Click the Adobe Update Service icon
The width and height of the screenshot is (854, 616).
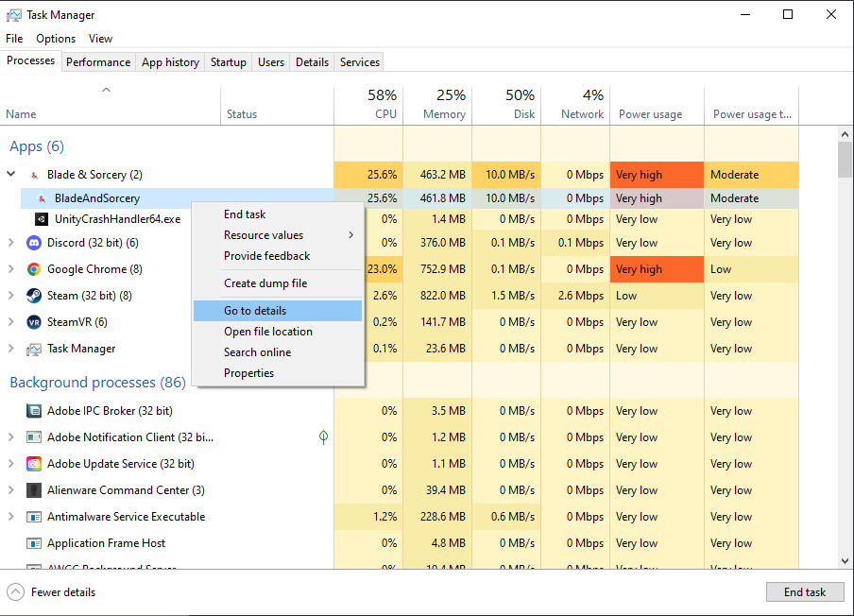34,464
